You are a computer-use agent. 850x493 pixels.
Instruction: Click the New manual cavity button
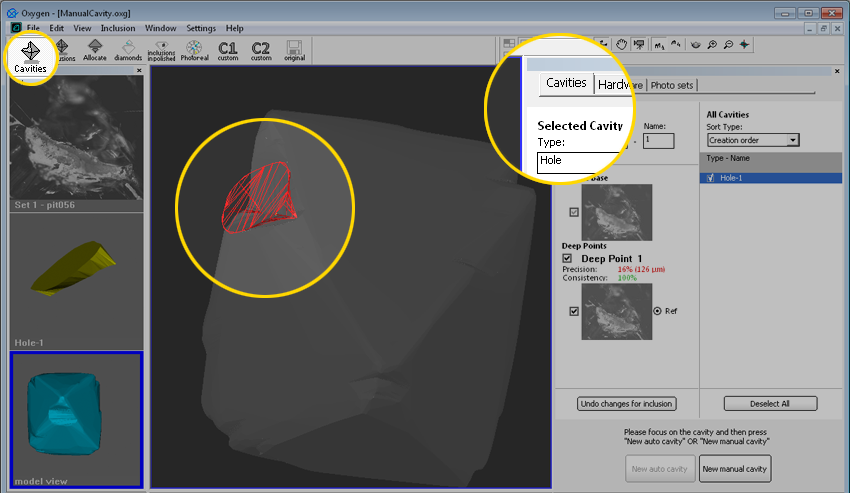point(734,468)
